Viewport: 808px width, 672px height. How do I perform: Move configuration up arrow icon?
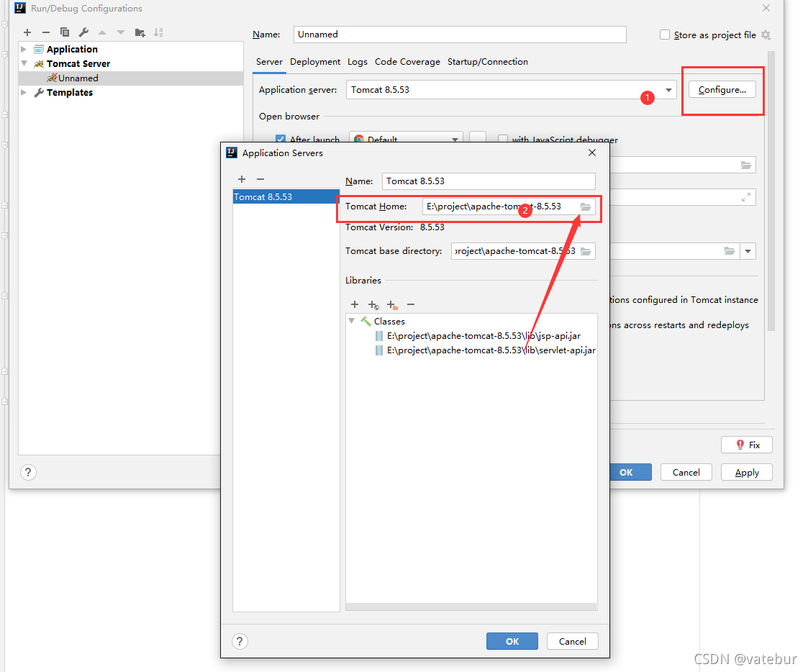(x=102, y=32)
